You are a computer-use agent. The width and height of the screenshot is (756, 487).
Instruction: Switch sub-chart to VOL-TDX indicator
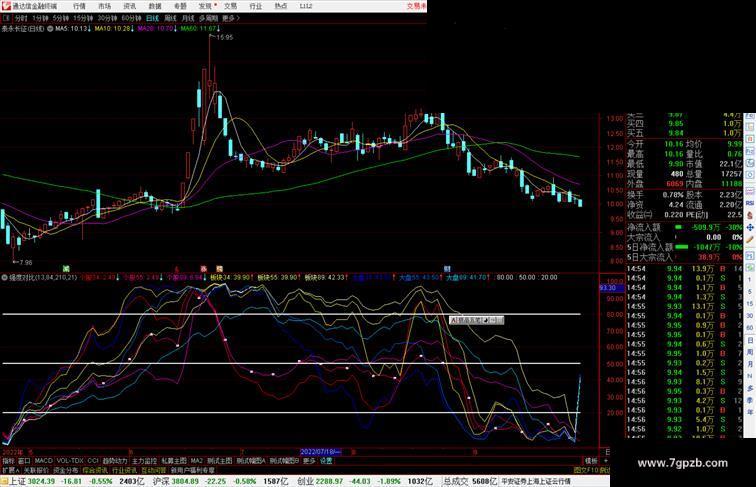pos(70,461)
